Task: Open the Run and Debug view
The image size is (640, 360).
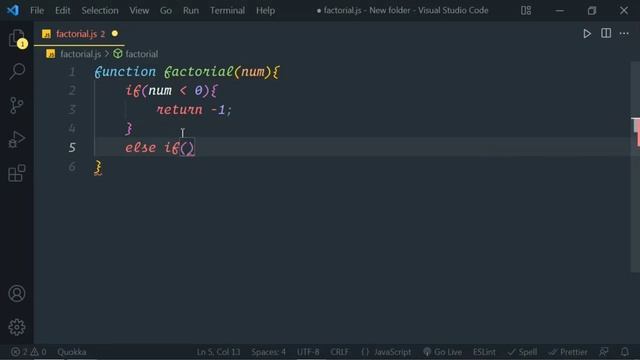Action: pyautogui.click(x=17, y=139)
